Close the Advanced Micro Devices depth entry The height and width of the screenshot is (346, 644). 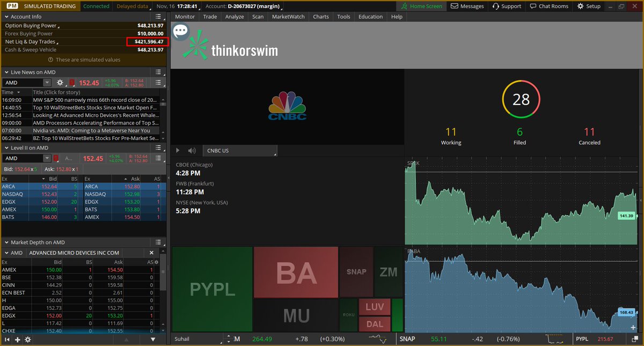click(x=151, y=253)
